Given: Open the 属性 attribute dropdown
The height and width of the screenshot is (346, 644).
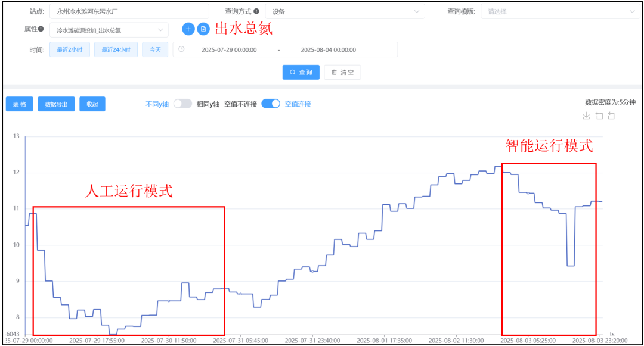Looking at the screenshot, I should click(109, 30).
